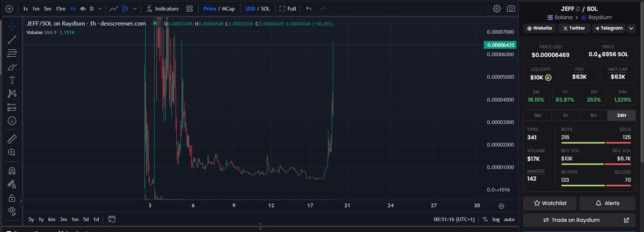Select the 6H stats tab

point(593,115)
